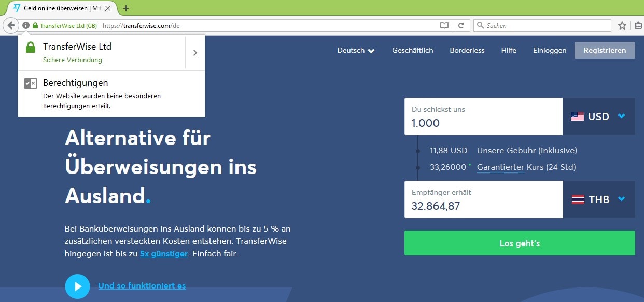The height and width of the screenshot is (302, 644).
Task: Click the TransferWise Ltd (GB) identity label
Action: [68, 25]
